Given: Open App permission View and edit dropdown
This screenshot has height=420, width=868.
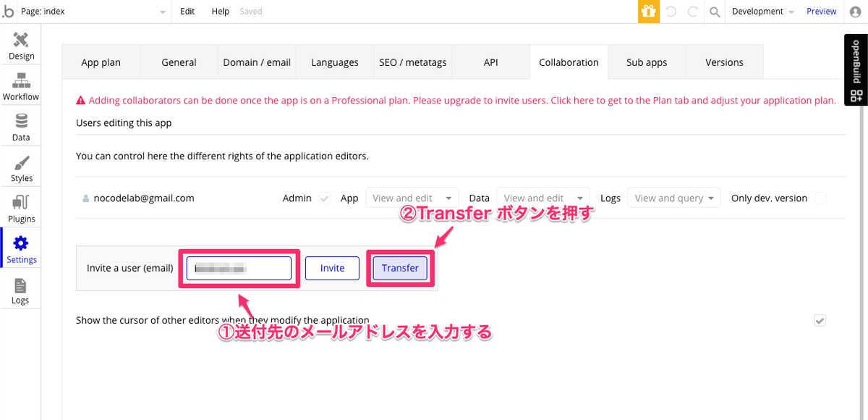Looking at the screenshot, I should (x=412, y=198).
